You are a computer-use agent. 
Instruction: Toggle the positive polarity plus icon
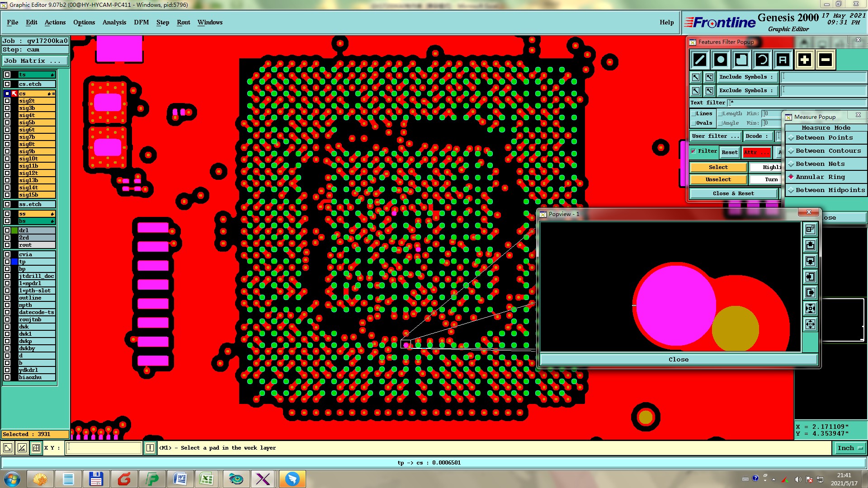click(x=804, y=60)
